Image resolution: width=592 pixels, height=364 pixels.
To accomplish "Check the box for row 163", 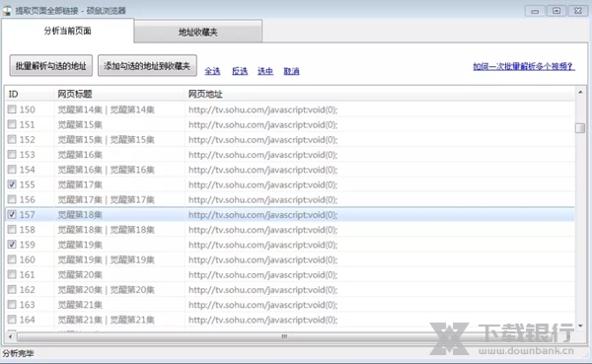I will click(x=12, y=305).
